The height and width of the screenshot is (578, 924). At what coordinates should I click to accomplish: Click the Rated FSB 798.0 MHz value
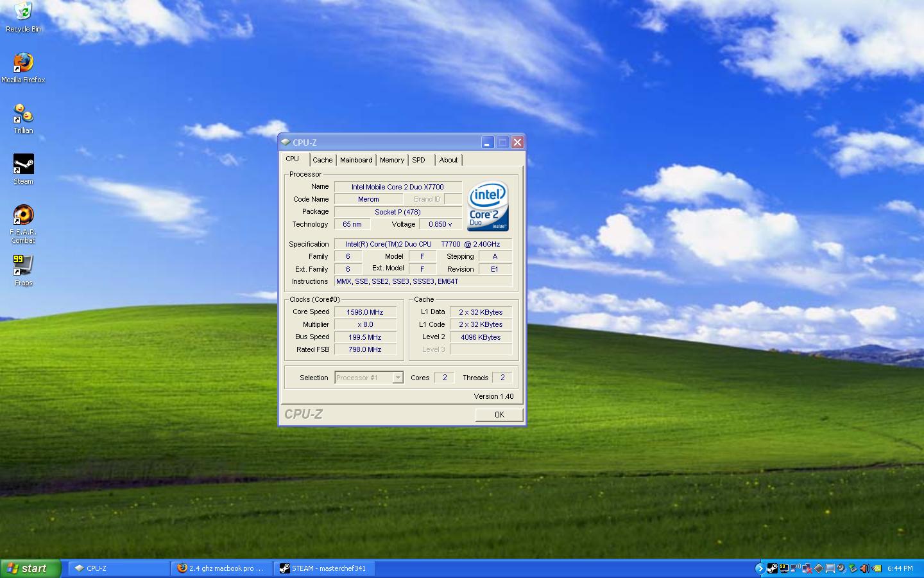coord(365,349)
